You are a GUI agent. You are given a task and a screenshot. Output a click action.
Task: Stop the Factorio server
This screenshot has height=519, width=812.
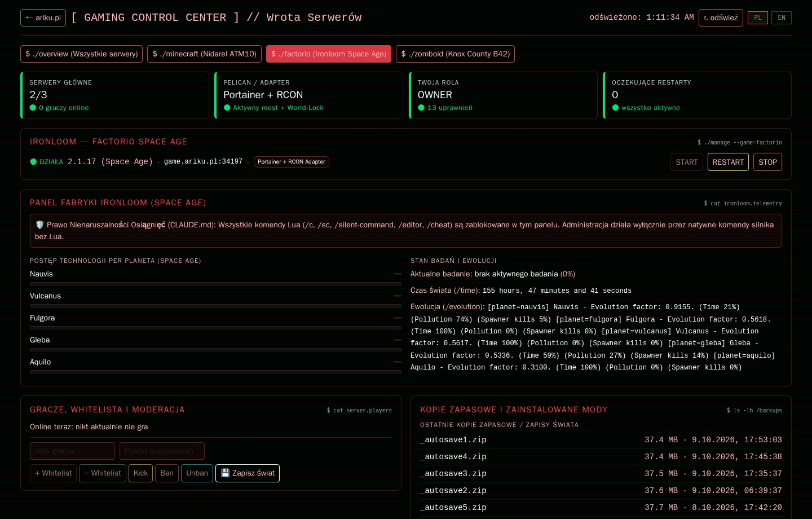[767, 162]
